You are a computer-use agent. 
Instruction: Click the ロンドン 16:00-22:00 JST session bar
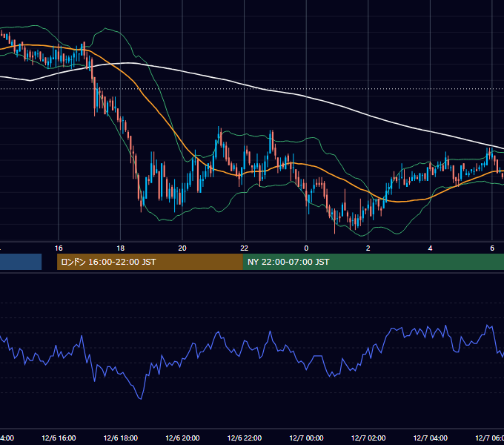pyautogui.click(x=150, y=262)
